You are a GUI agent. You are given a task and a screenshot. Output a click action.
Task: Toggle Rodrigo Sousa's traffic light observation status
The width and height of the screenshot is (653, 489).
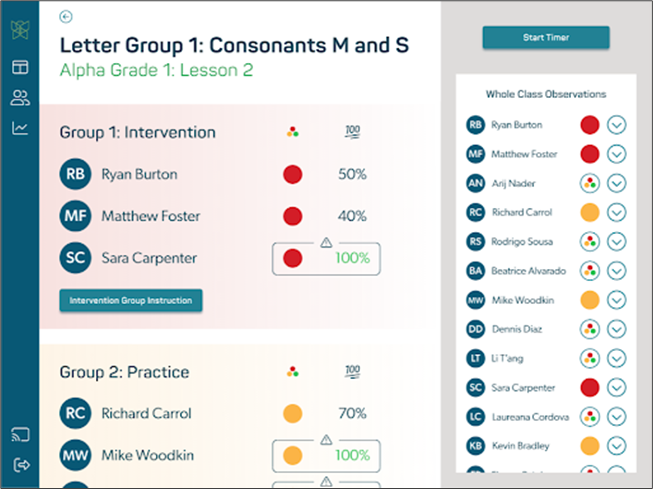pos(590,241)
